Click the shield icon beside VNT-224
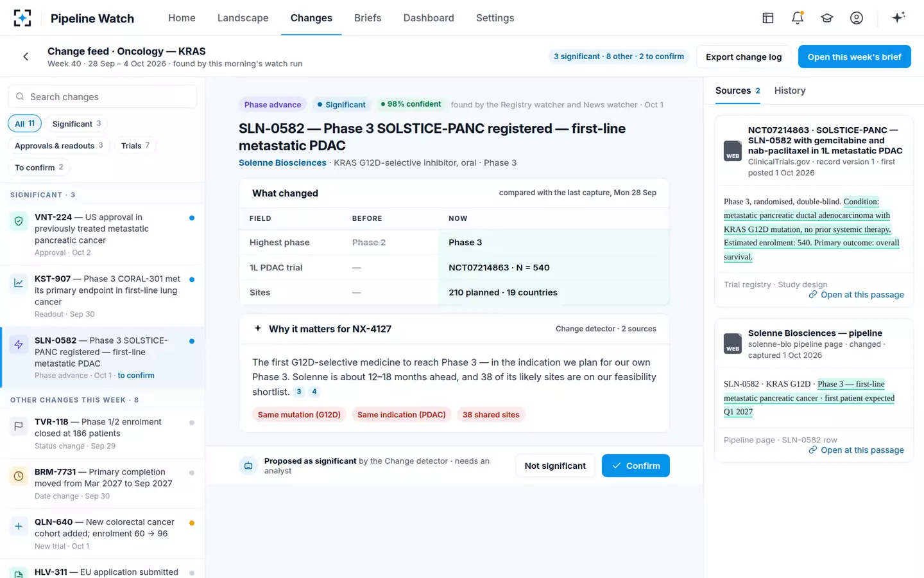Viewport: 924px width, 578px height. pos(19,221)
